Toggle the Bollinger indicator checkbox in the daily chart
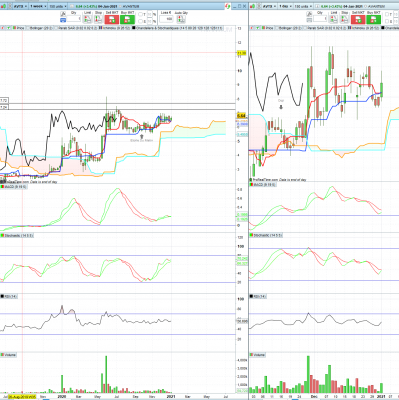Viewport: 399px width, 400px height. 276,28
